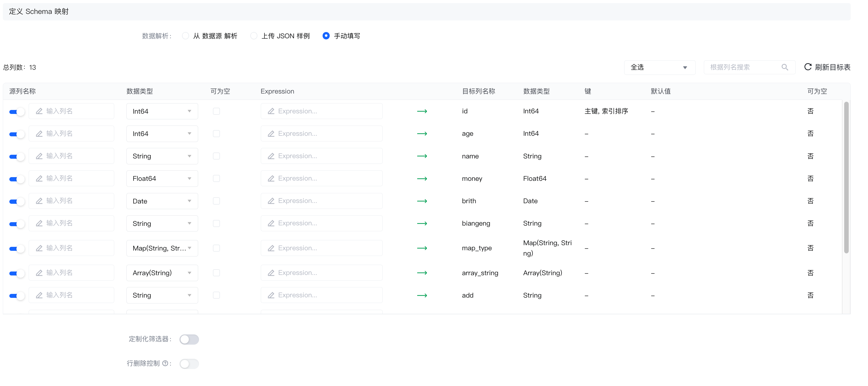This screenshot has height=386, width=868.
Task: Open the Int64 type dropdown for id row
Action: 162,111
